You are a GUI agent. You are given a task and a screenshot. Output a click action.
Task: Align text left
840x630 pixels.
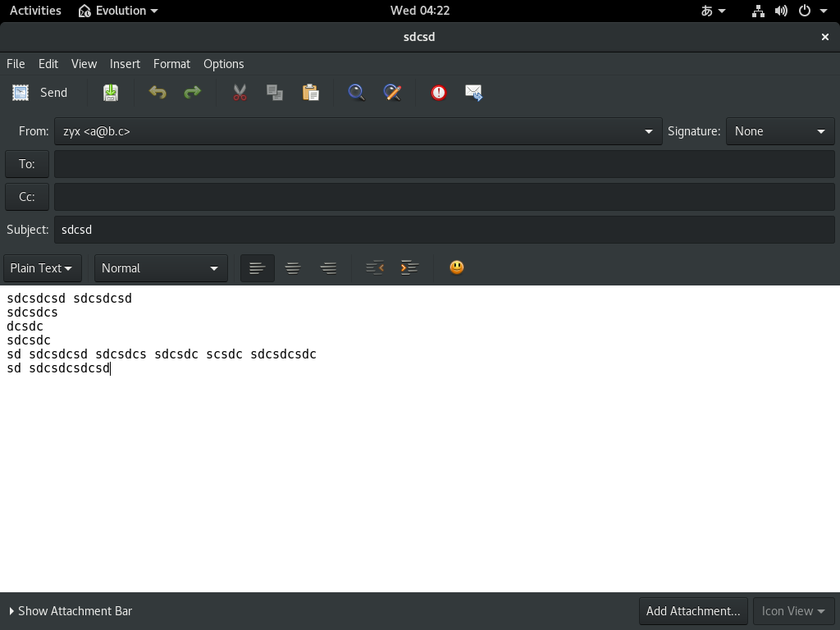click(258, 268)
